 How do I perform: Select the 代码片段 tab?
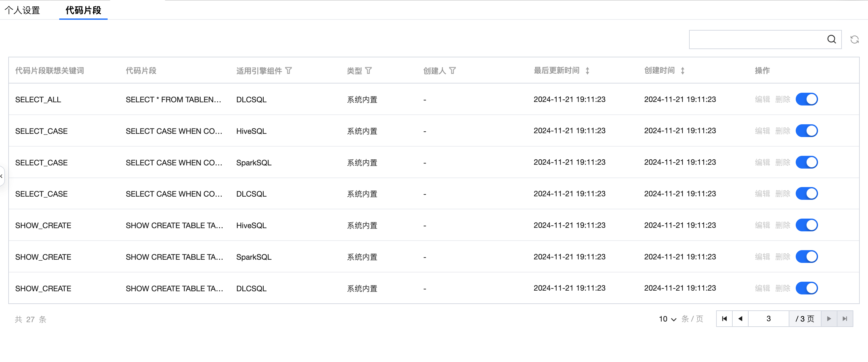click(x=83, y=10)
